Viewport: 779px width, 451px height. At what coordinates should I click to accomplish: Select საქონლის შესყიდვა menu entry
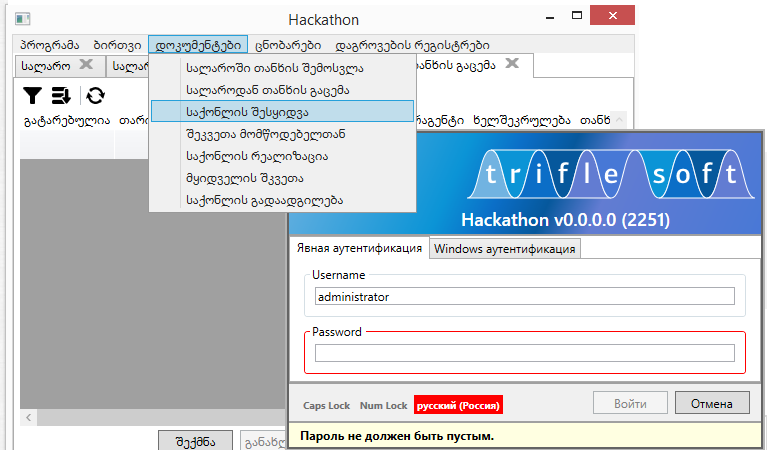pyautogui.click(x=282, y=111)
